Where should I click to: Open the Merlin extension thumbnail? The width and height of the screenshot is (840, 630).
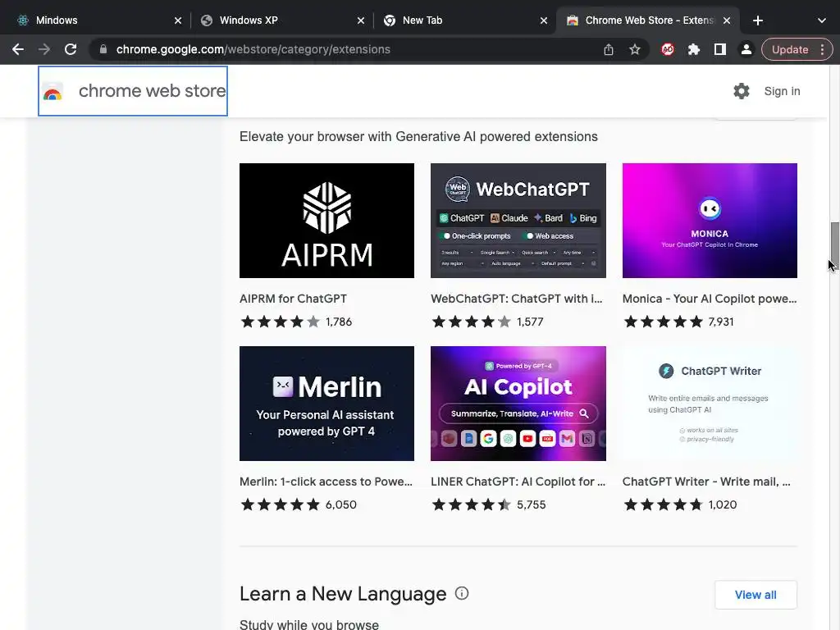click(x=326, y=404)
